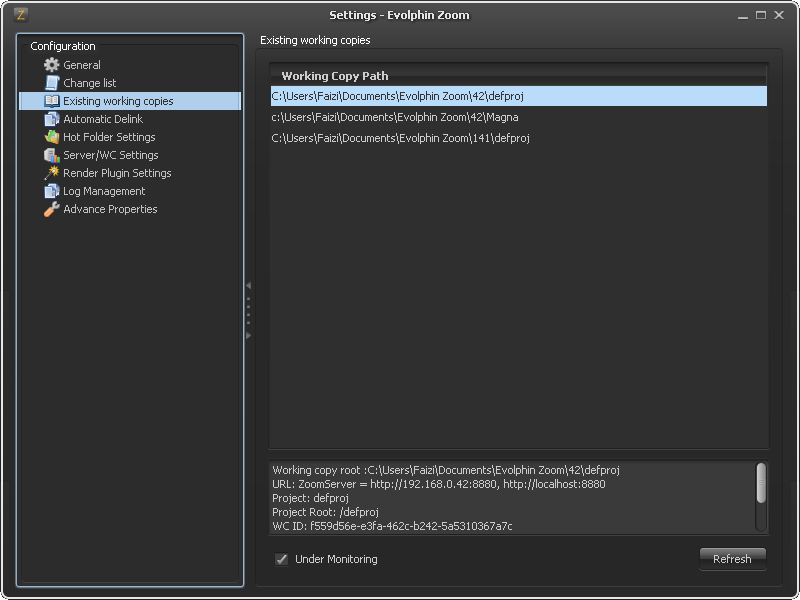Click splitter right arrow to expand panel

click(248, 335)
